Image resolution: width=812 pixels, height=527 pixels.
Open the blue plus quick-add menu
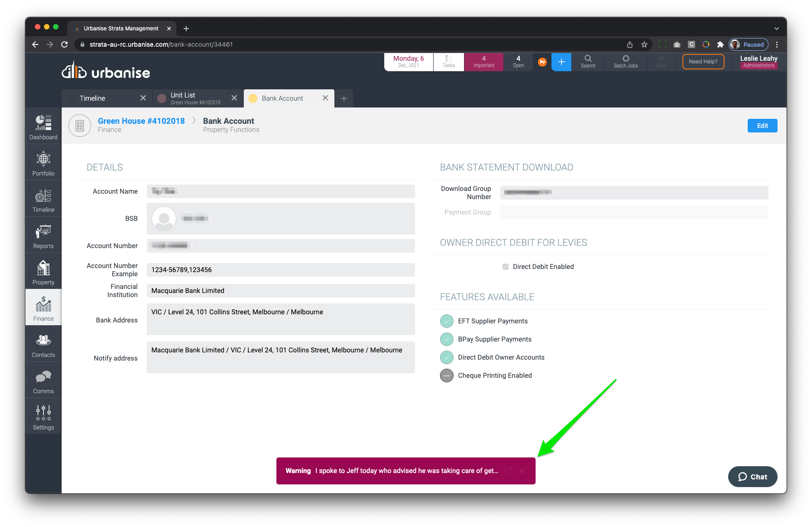point(561,62)
